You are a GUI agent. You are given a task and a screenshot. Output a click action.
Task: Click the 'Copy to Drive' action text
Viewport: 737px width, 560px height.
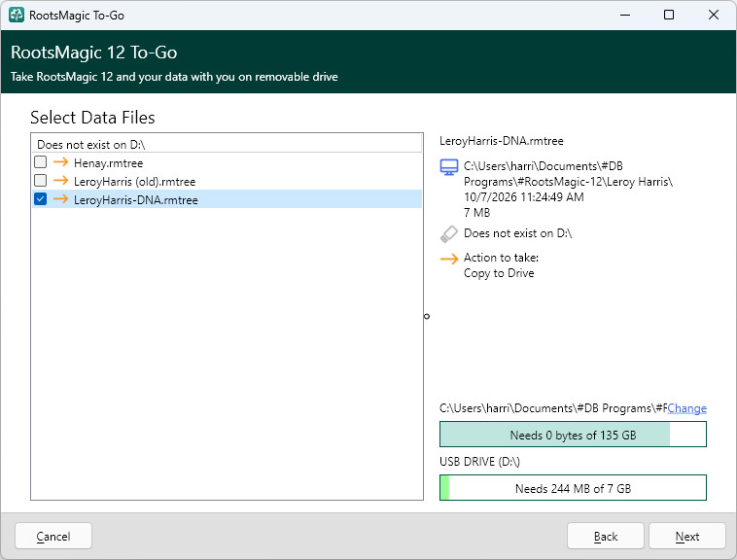point(499,273)
